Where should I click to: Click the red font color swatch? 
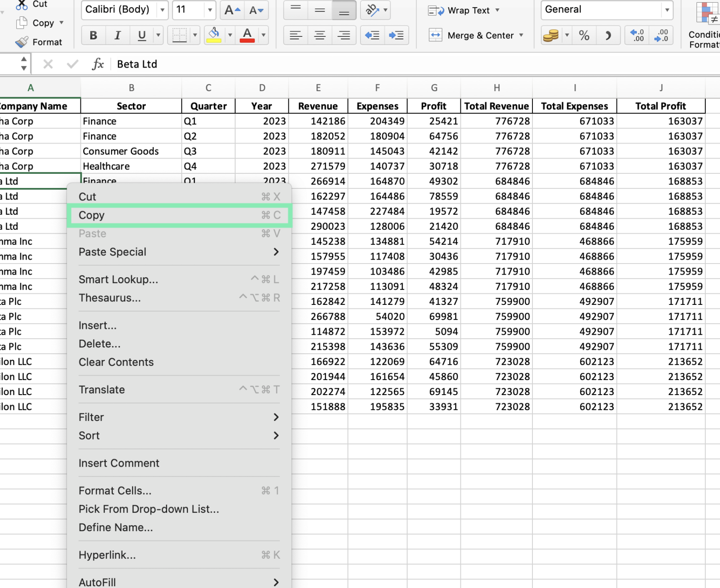point(248,40)
